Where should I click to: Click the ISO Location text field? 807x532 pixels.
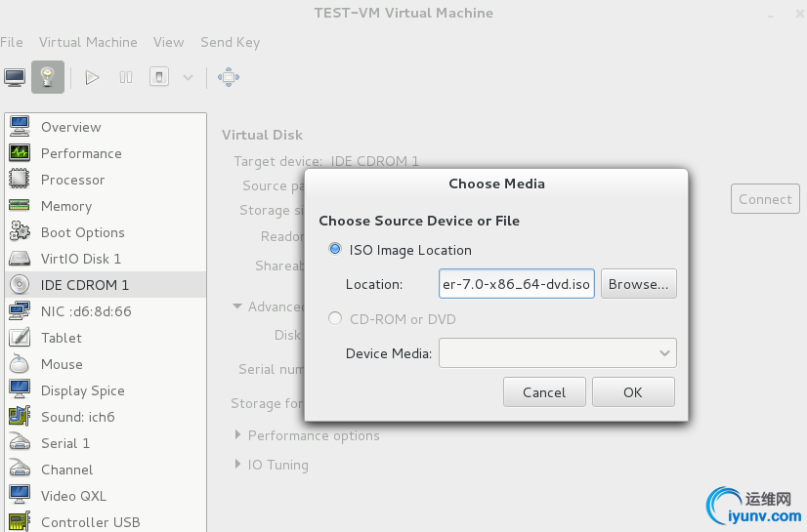[516, 284]
